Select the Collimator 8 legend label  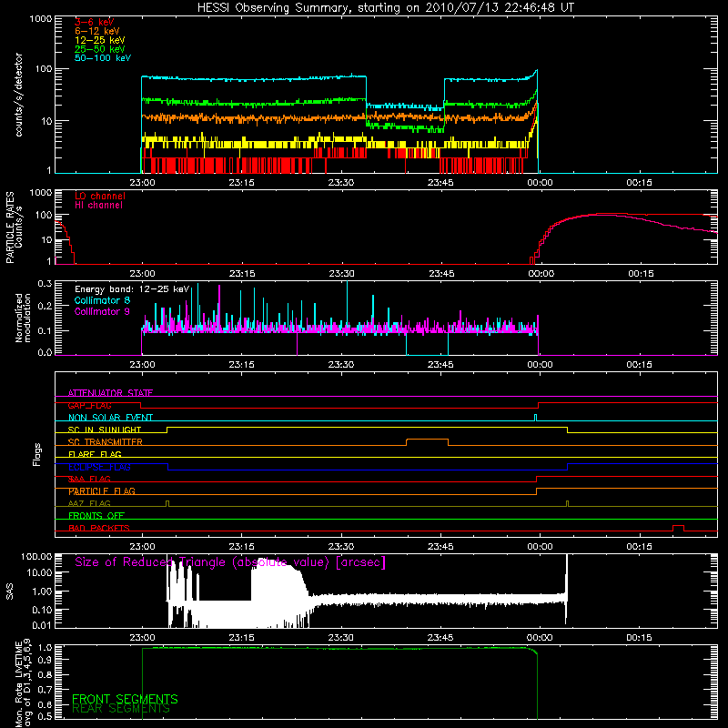point(102,300)
